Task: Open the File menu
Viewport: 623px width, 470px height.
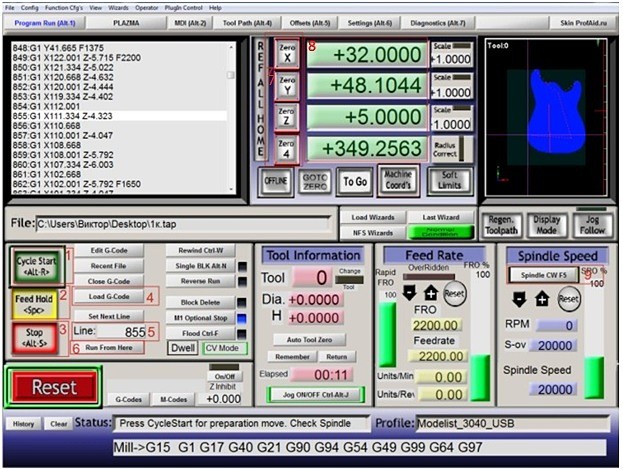Action: coord(10,8)
